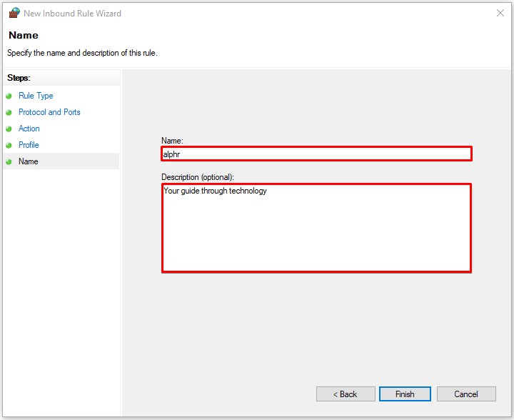Select the Profile step in the sidebar
The height and width of the screenshot is (420, 514).
[29, 145]
